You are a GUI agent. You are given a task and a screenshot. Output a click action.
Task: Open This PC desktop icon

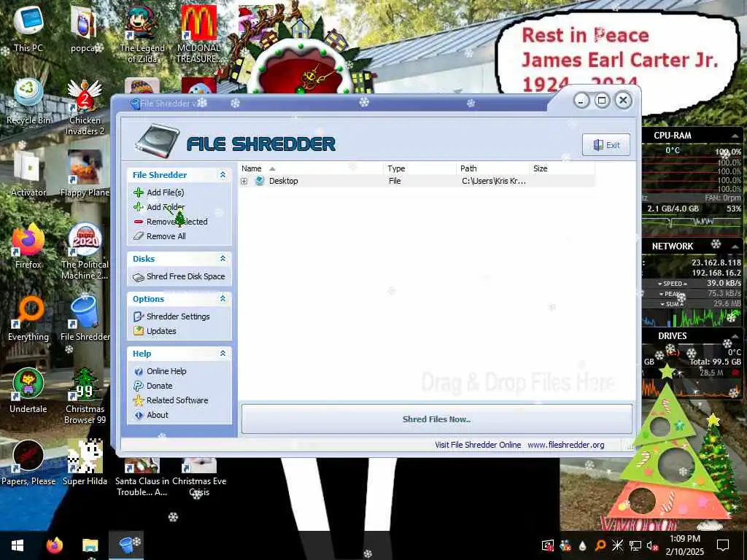[28, 29]
